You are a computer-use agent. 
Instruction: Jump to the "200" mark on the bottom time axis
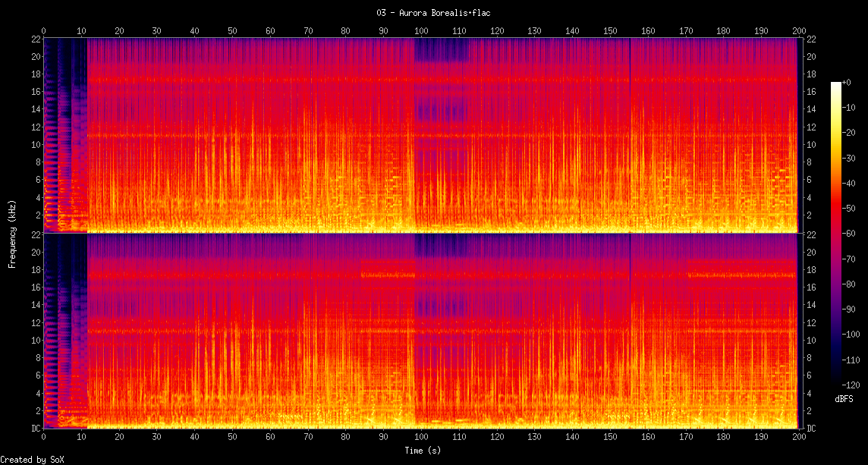[x=798, y=438]
